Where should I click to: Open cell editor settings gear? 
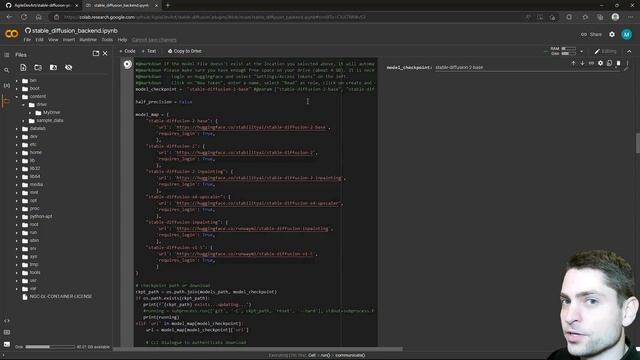(600, 63)
